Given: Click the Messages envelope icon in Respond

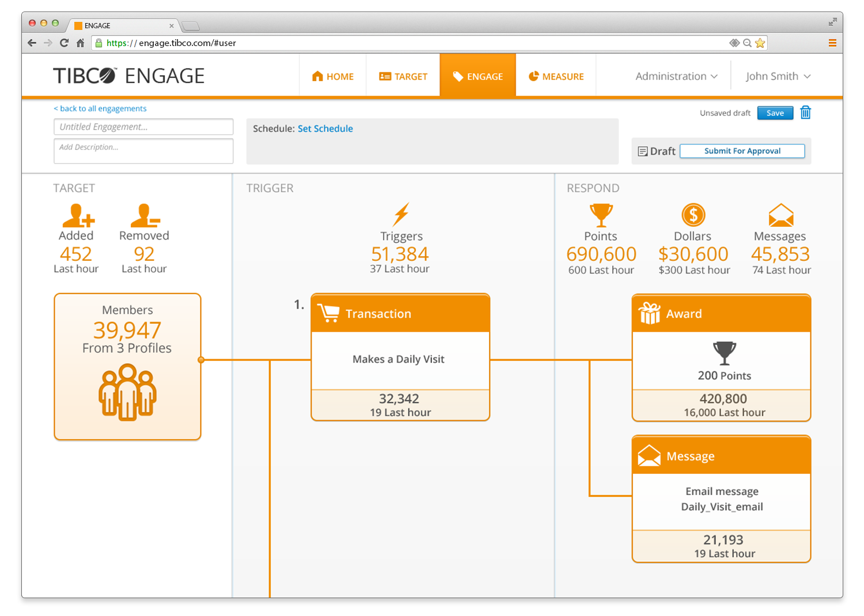Looking at the screenshot, I should [781, 215].
